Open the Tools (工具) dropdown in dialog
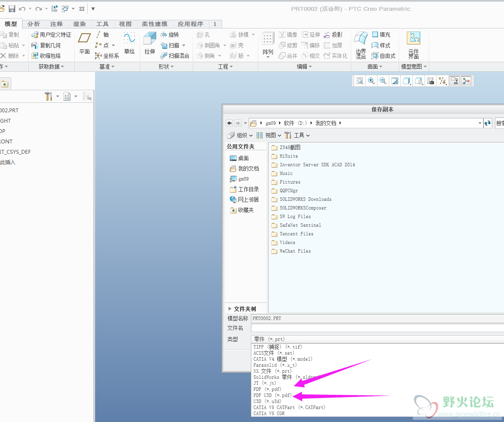 297,135
